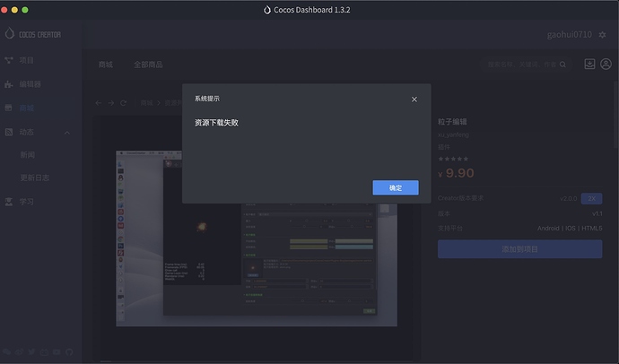Click the search magnifier icon
Screen dimensions: 619x364
click(563, 65)
